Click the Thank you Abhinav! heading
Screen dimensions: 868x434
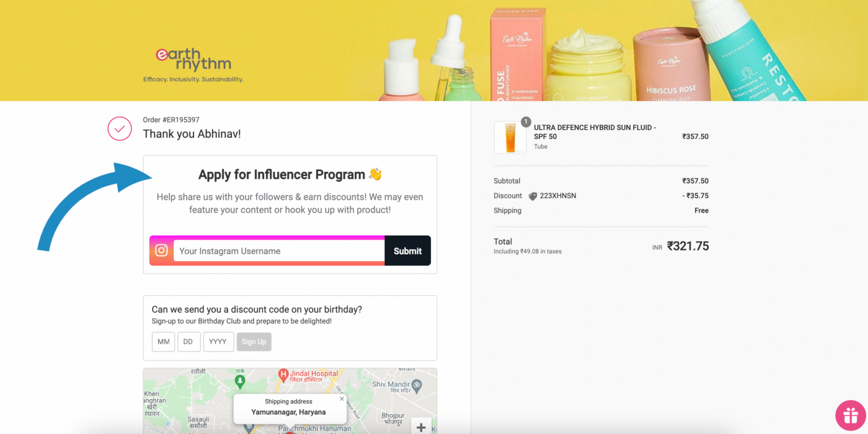pyautogui.click(x=192, y=134)
